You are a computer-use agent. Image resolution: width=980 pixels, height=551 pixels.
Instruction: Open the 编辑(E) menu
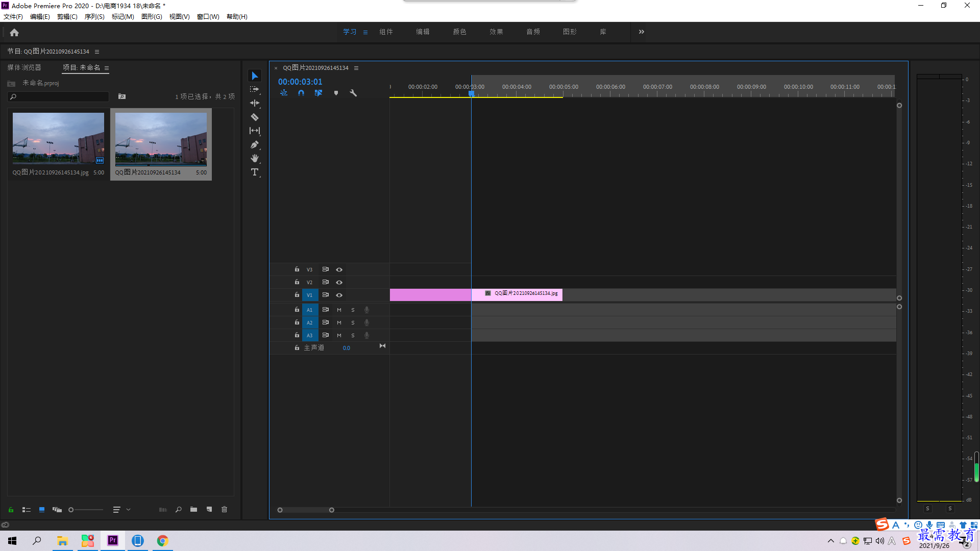[40, 17]
